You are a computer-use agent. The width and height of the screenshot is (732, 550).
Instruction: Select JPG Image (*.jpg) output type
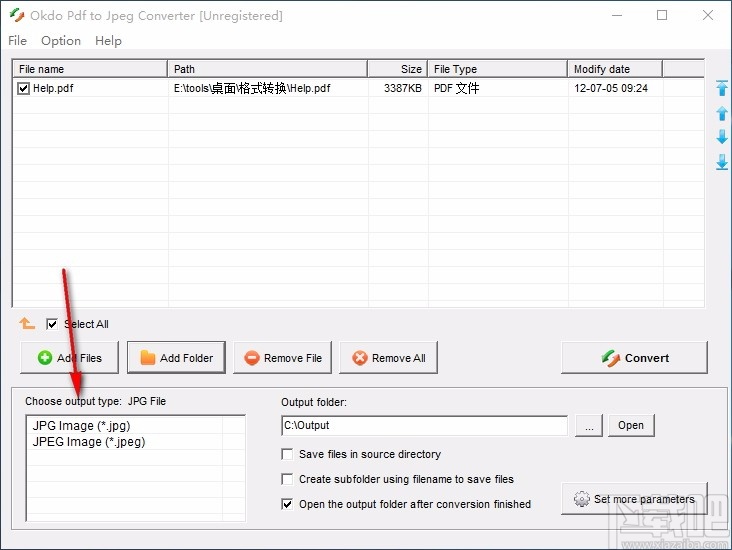(x=81, y=426)
